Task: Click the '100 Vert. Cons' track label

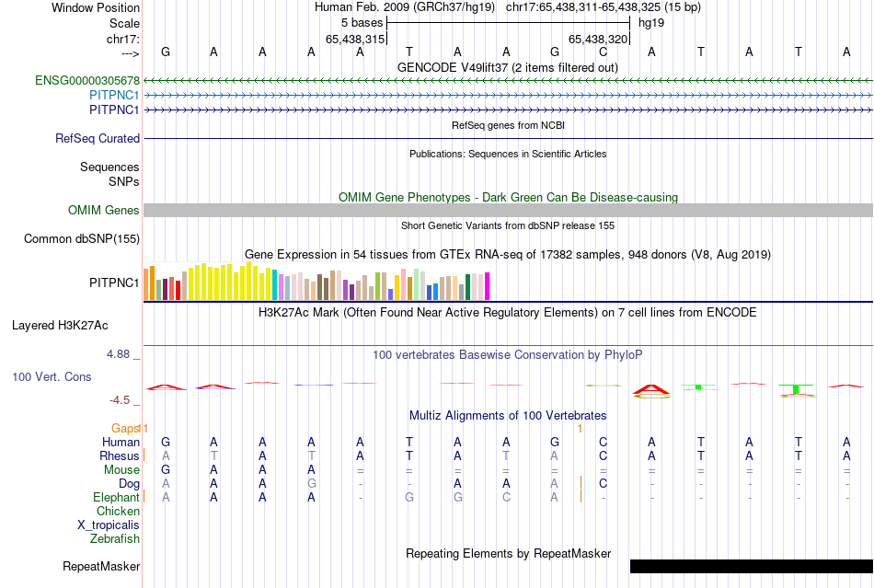Action: tap(52, 376)
